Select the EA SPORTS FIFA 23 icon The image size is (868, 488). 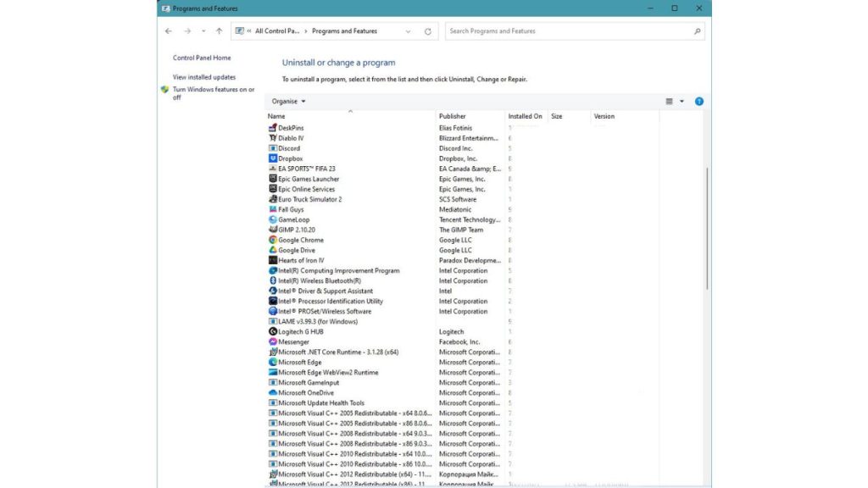coord(272,169)
